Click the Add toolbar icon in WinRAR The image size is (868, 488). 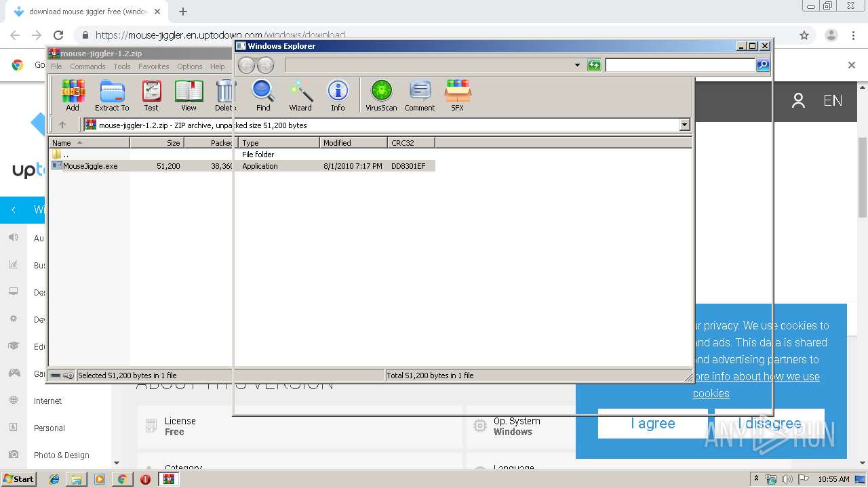(73, 95)
